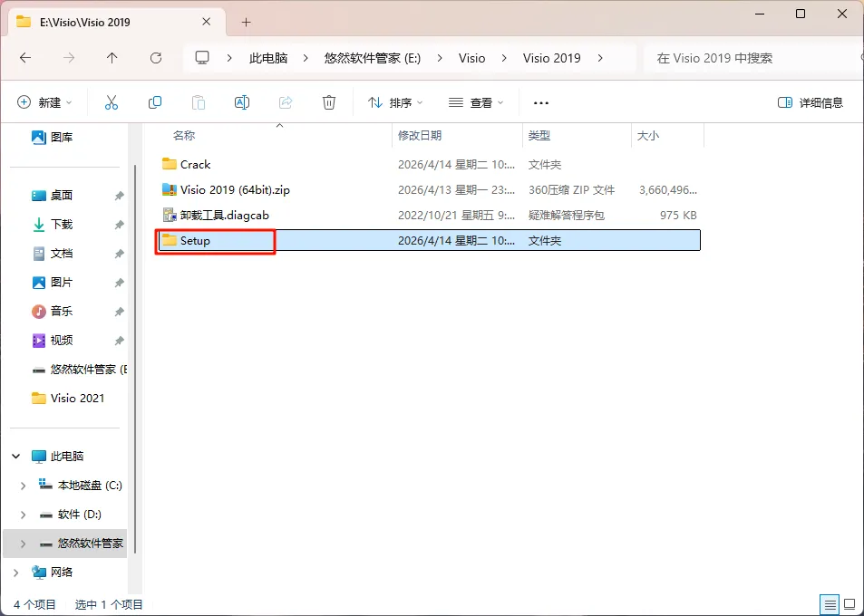Screen dimensions: 864x616
Task: Click the Delete trash can icon
Action: click(329, 102)
